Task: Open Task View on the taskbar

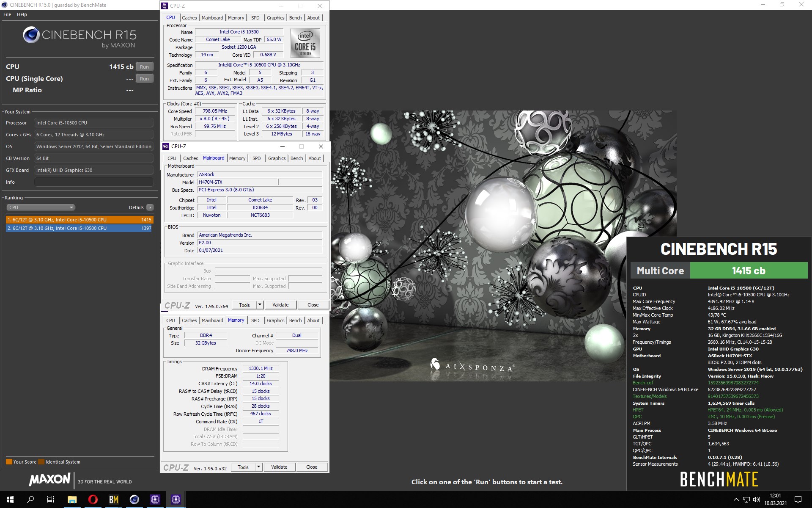Action: point(51,500)
